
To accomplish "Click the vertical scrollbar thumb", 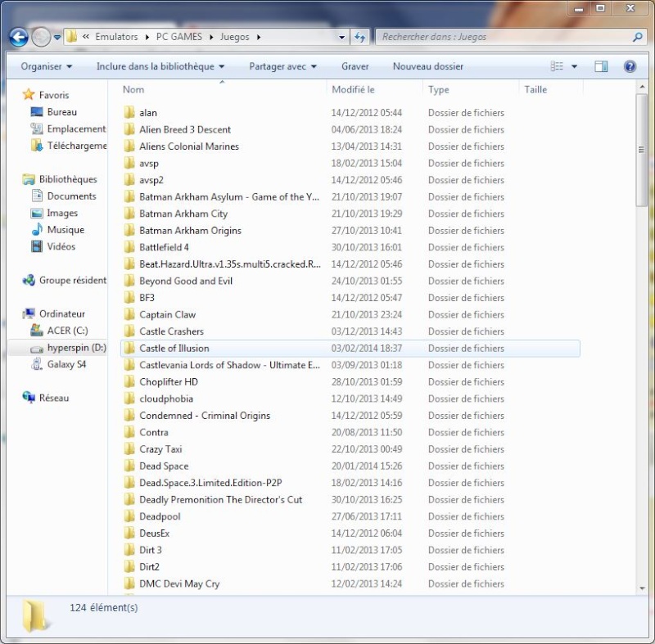I will (641, 150).
